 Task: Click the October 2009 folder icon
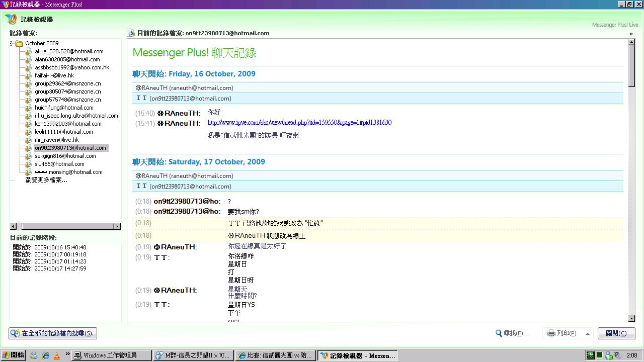pyautogui.click(x=19, y=43)
